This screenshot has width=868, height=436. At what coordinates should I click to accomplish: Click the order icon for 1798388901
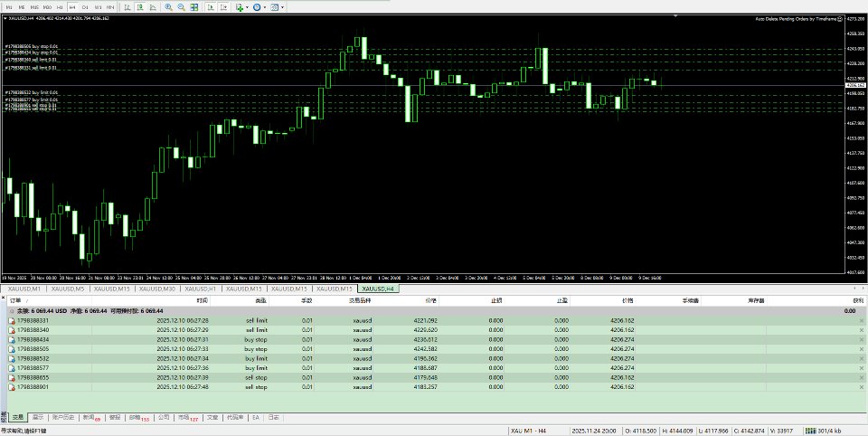[x=12, y=386]
